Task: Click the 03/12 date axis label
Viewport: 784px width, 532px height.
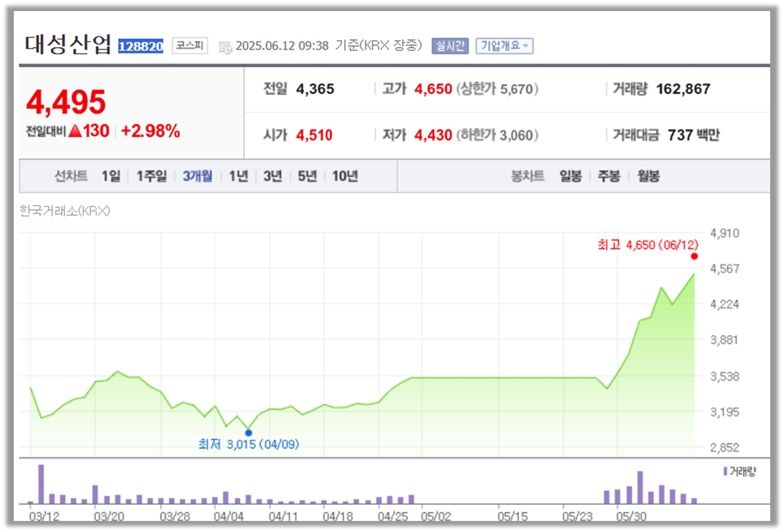Action: [44, 517]
